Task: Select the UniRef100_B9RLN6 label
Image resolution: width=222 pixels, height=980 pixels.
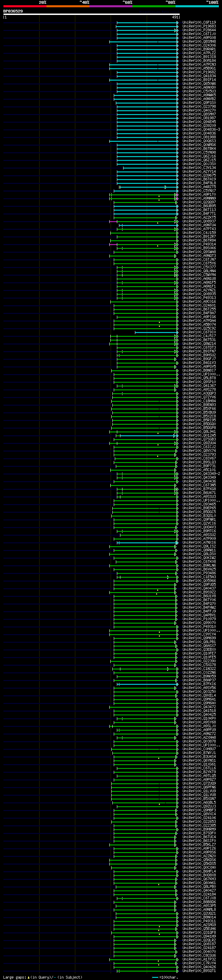Action: click(x=199, y=566)
